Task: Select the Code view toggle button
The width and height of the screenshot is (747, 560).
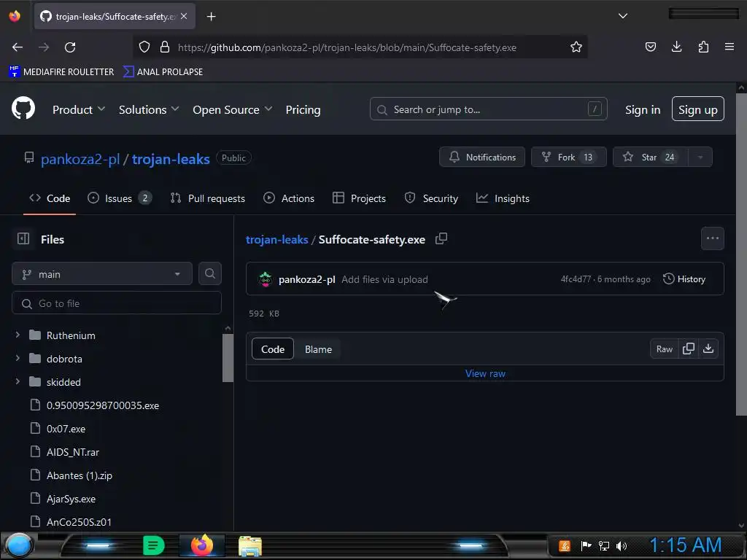Action: [x=273, y=349]
